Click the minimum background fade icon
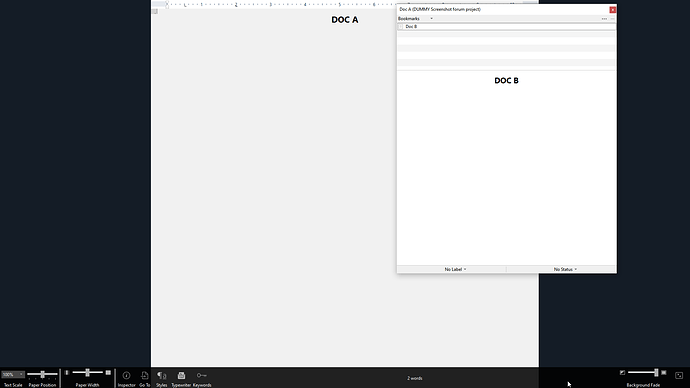The width and height of the screenshot is (690, 388). coord(622,373)
